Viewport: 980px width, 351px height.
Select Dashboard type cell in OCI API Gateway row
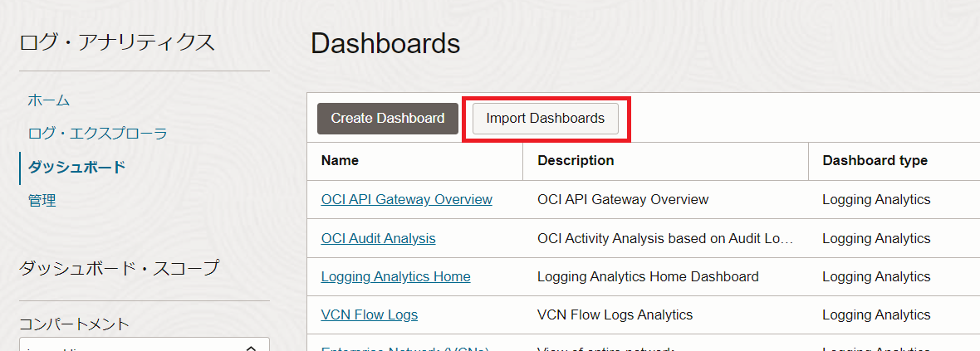(x=876, y=200)
